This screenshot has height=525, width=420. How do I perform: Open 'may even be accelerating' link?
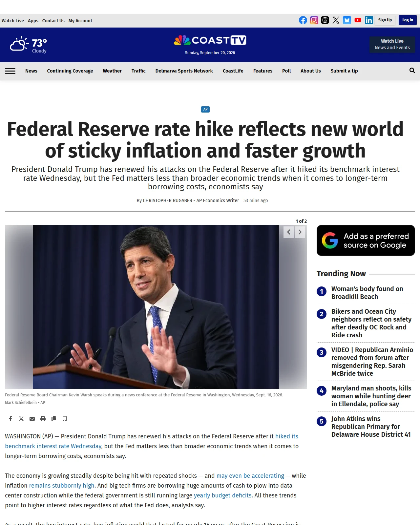click(250, 476)
